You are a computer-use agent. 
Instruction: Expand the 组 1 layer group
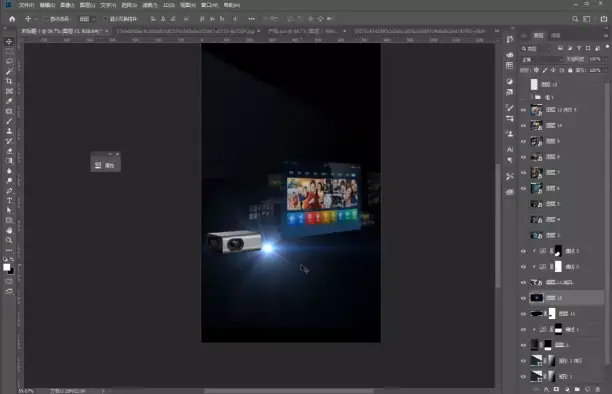(x=532, y=97)
